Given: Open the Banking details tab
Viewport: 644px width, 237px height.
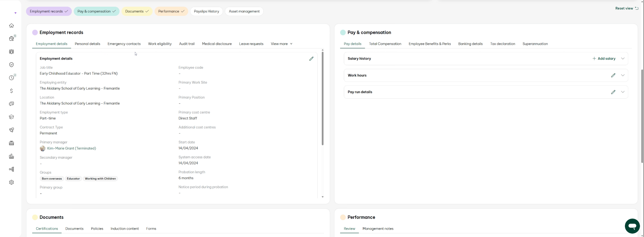Looking at the screenshot, I should coord(471,44).
